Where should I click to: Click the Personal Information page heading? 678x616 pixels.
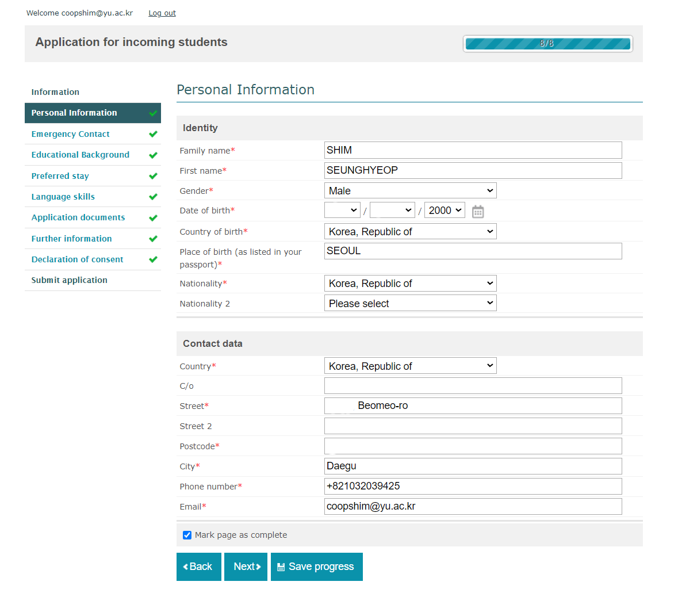point(245,90)
